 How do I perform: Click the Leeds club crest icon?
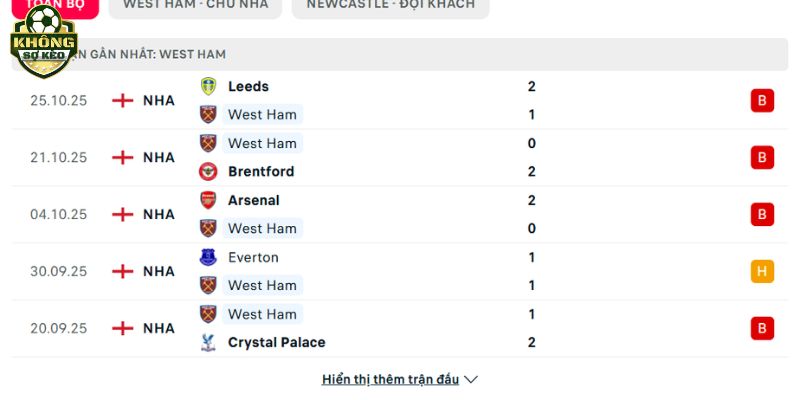pos(208,86)
